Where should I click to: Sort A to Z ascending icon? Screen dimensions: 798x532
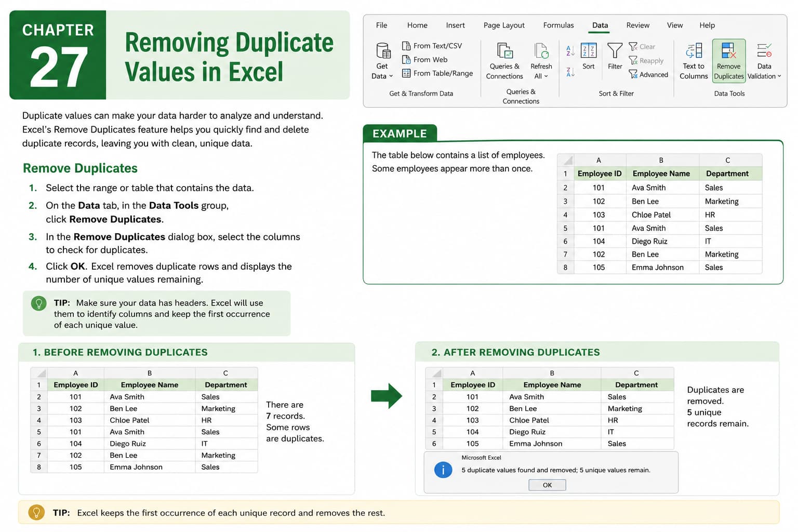(570, 50)
